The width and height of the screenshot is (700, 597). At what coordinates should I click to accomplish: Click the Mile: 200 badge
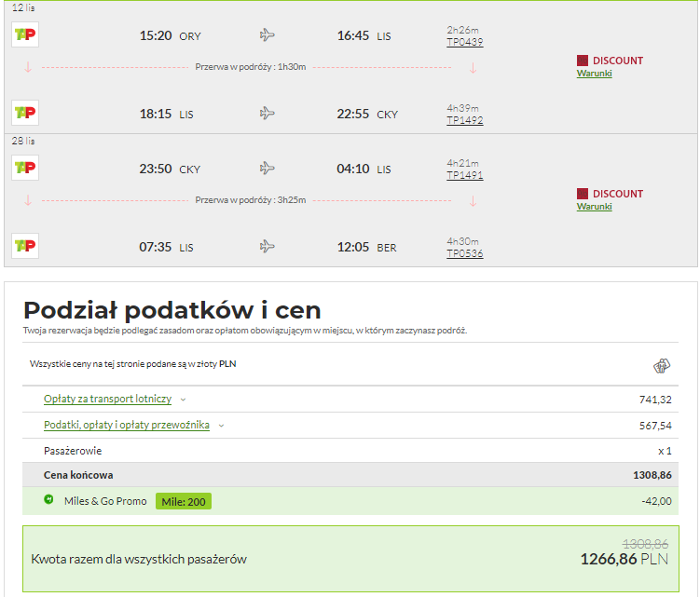[x=184, y=501]
